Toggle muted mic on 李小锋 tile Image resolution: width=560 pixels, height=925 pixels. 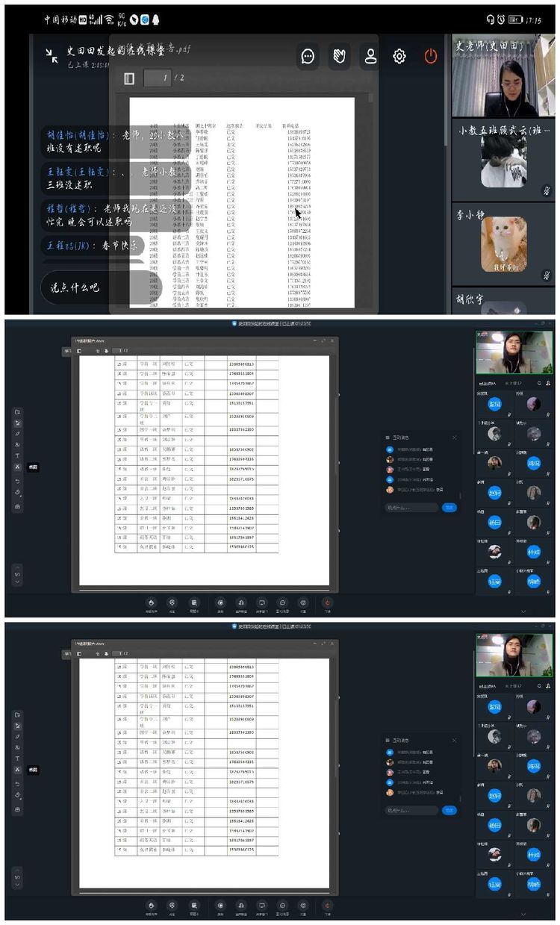click(x=546, y=275)
